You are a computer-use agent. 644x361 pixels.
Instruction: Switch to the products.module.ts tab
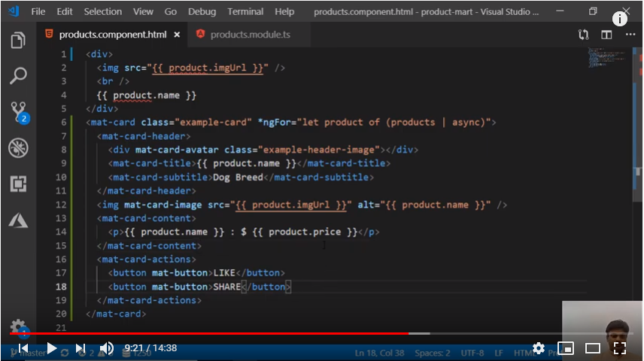248,35
